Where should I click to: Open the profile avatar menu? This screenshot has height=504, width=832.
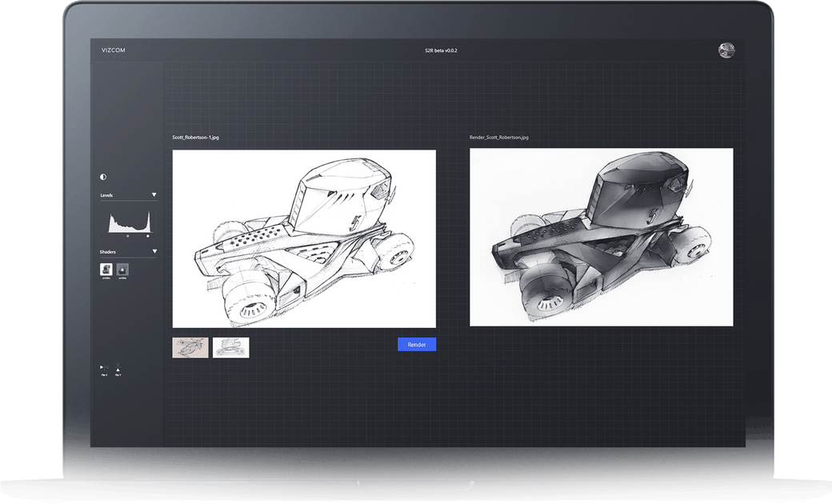click(728, 49)
